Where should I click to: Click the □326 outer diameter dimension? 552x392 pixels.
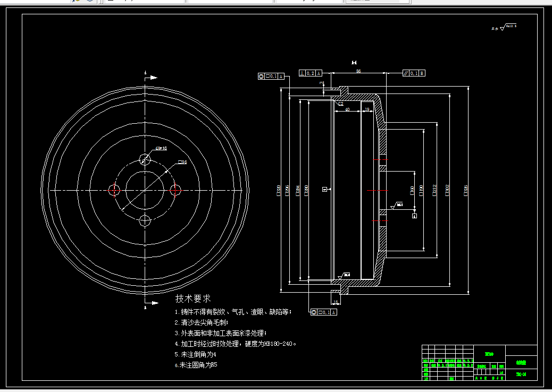coord(466,191)
